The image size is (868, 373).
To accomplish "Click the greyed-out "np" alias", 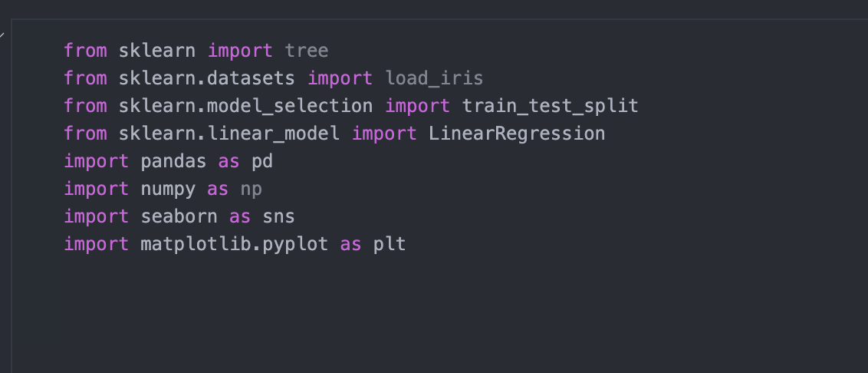I will (251, 190).
